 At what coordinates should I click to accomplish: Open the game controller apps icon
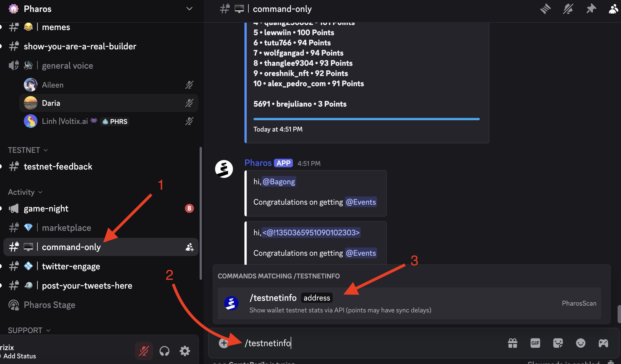(x=603, y=343)
